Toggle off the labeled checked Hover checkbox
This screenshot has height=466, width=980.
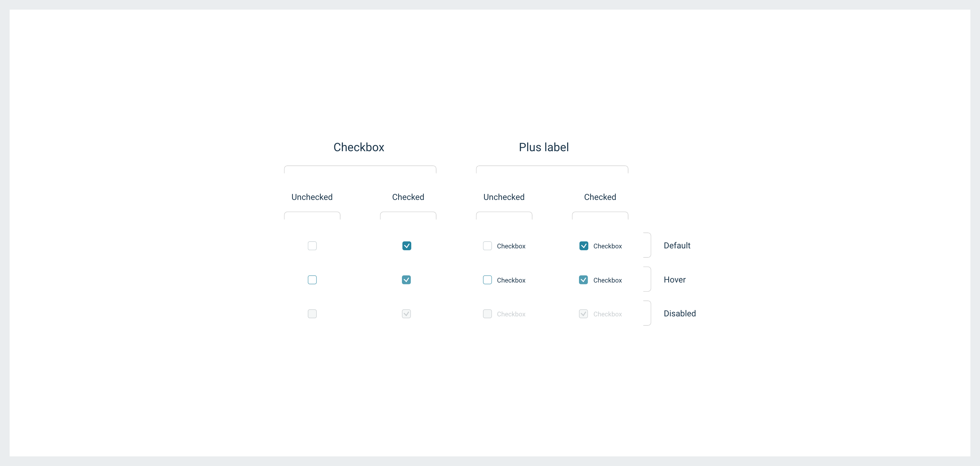tap(584, 280)
